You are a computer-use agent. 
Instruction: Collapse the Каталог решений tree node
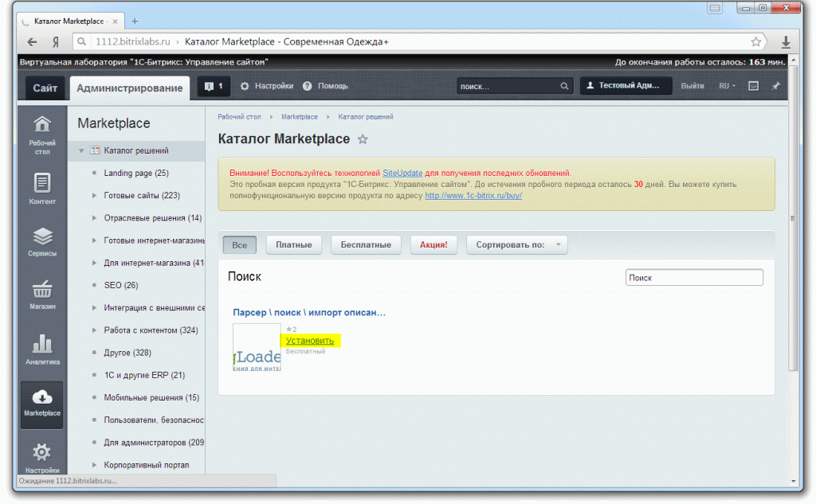tap(81, 150)
